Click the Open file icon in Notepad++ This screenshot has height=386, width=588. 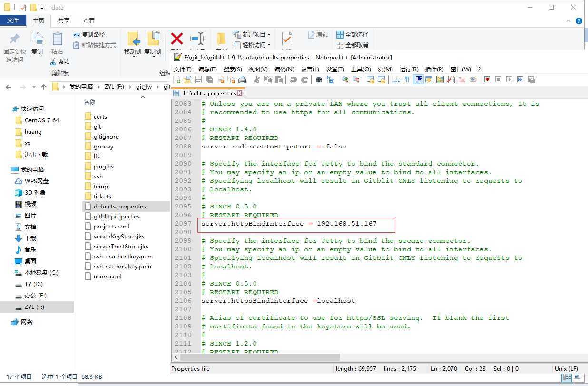point(188,79)
